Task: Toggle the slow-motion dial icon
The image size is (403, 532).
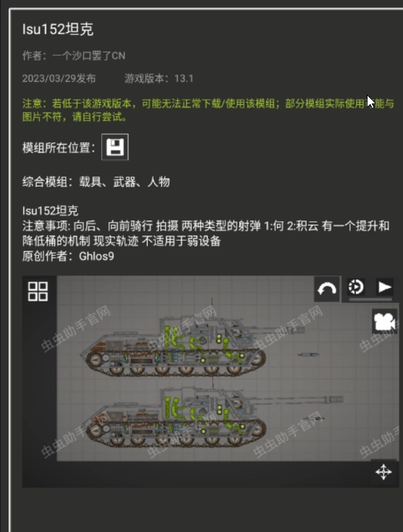Action: 356,287
